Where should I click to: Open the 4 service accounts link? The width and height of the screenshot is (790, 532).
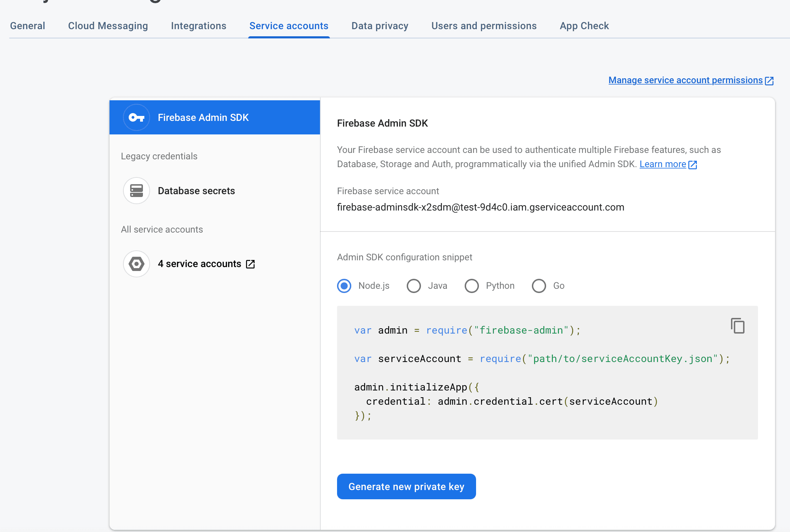[199, 264]
